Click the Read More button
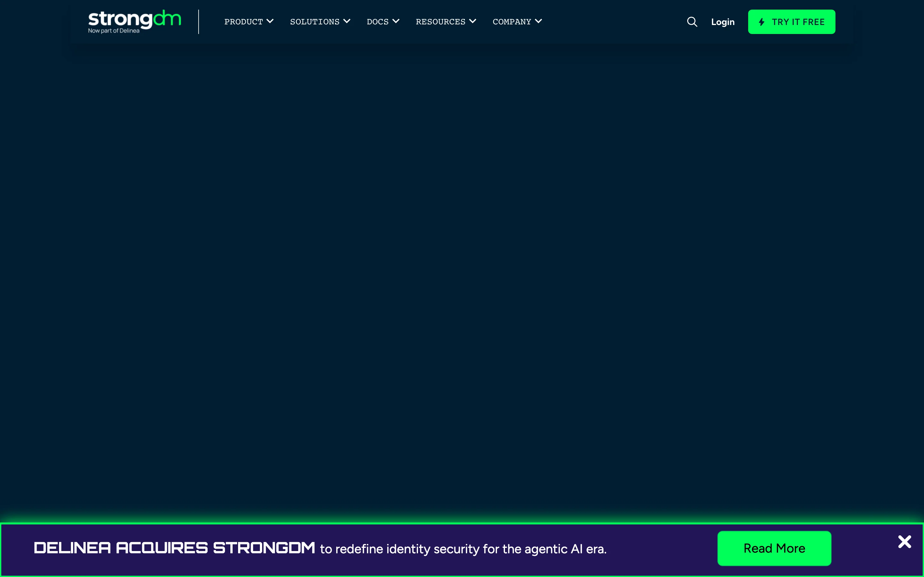924x577 pixels. coord(774,548)
